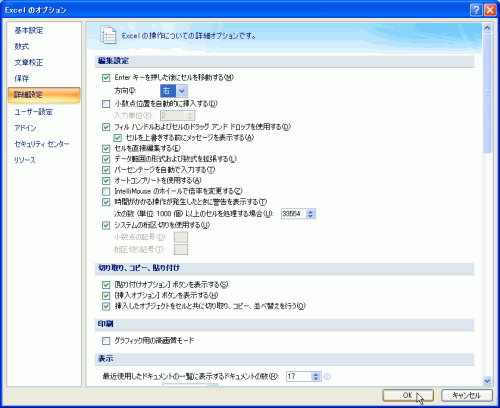The image size is (500, 408).
Task: Click recent documents count field showing 17
Action: tap(299, 376)
